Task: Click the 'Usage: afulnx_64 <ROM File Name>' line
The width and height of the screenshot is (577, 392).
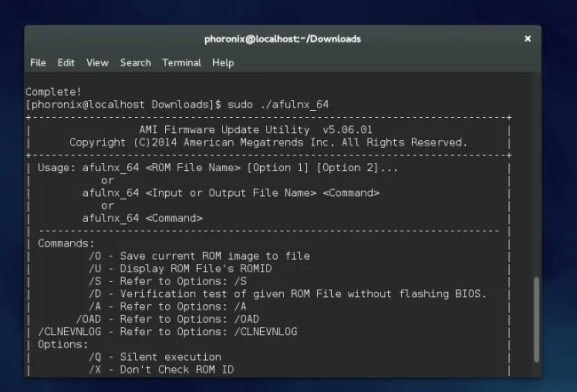Action: (x=217, y=168)
